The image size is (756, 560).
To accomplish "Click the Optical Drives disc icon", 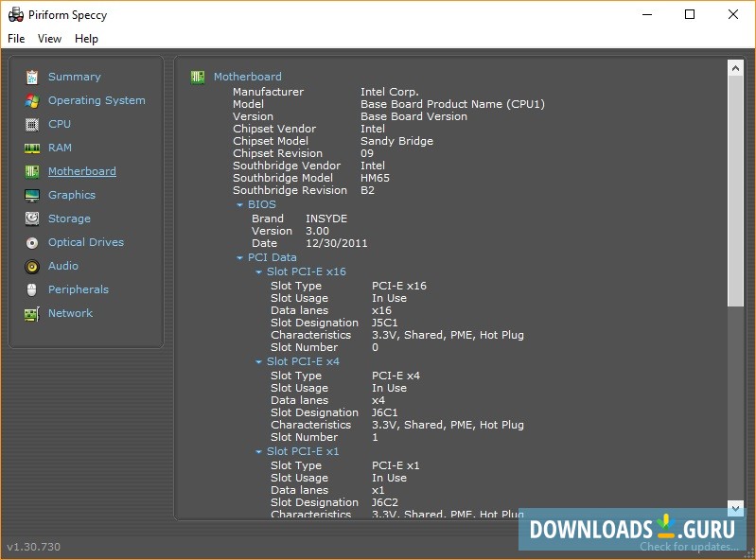I will point(32,242).
